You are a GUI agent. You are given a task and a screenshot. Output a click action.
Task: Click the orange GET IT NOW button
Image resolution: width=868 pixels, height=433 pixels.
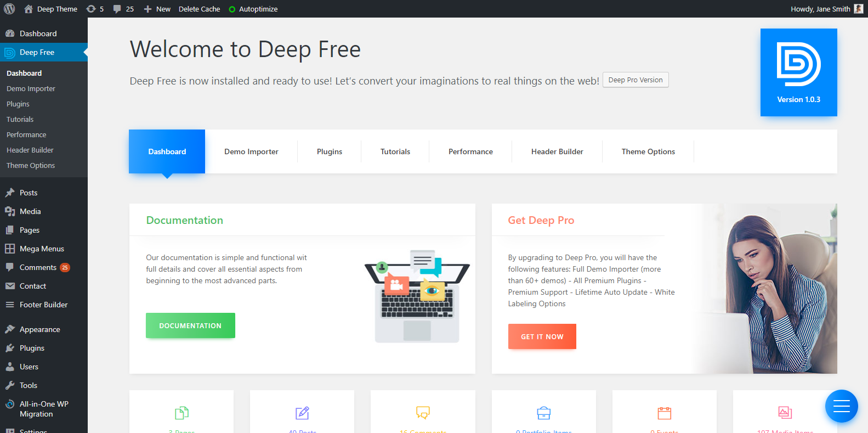click(x=542, y=336)
